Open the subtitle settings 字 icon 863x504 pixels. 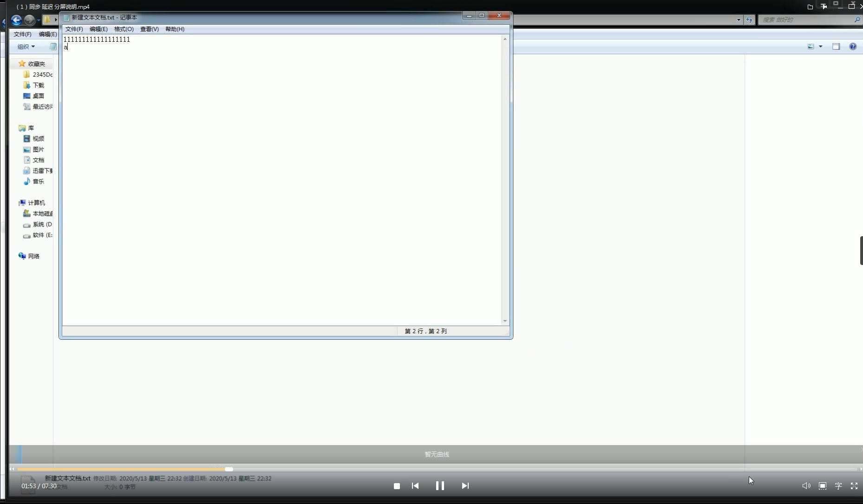(x=838, y=486)
